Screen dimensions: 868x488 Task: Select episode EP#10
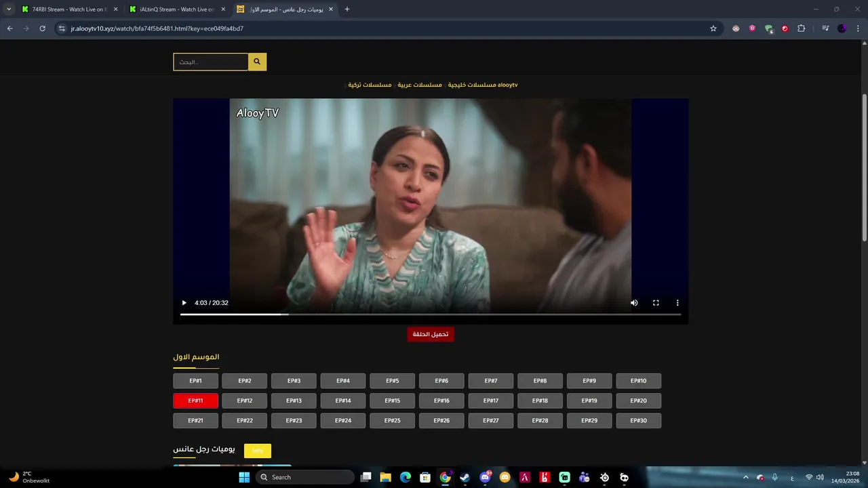click(639, 381)
